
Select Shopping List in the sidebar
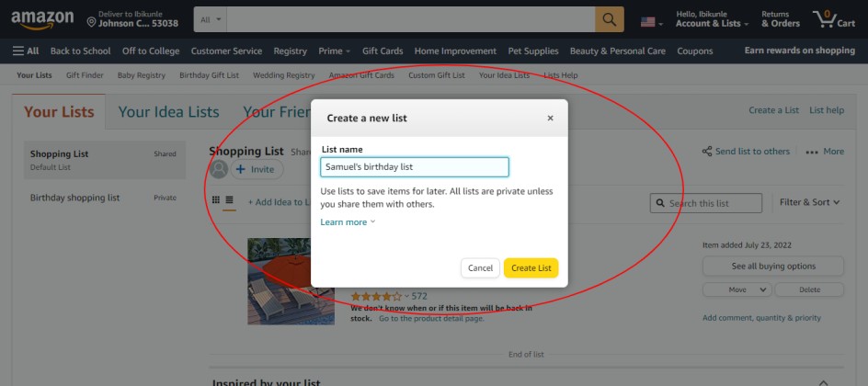[105, 160]
